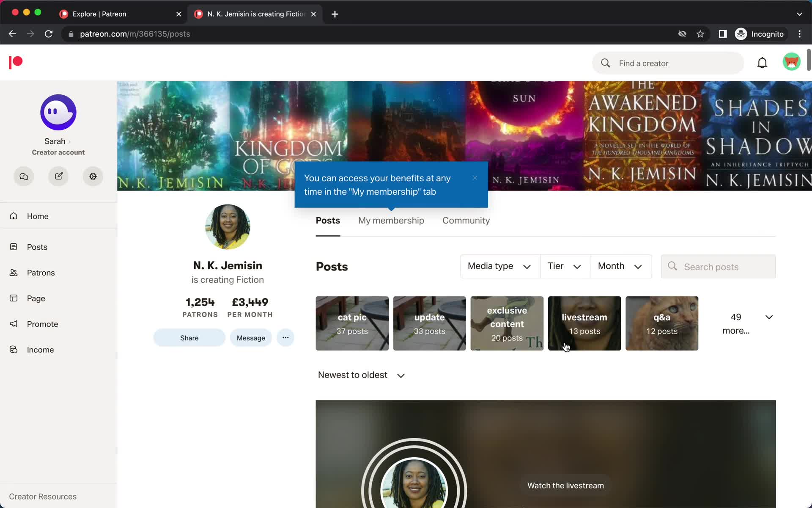Click the Share button
812x508 pixels.
click(189, 338)
